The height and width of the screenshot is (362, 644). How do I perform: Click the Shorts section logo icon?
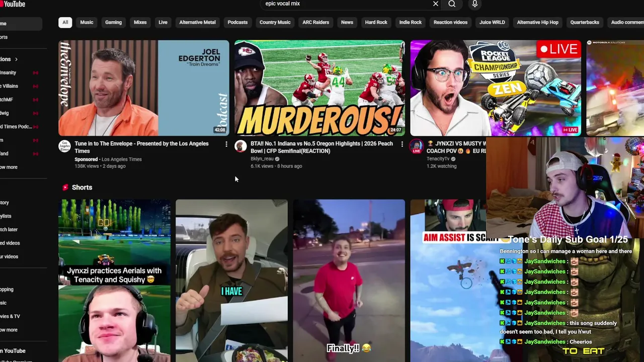pyautogui.click(x=65, y=187)
